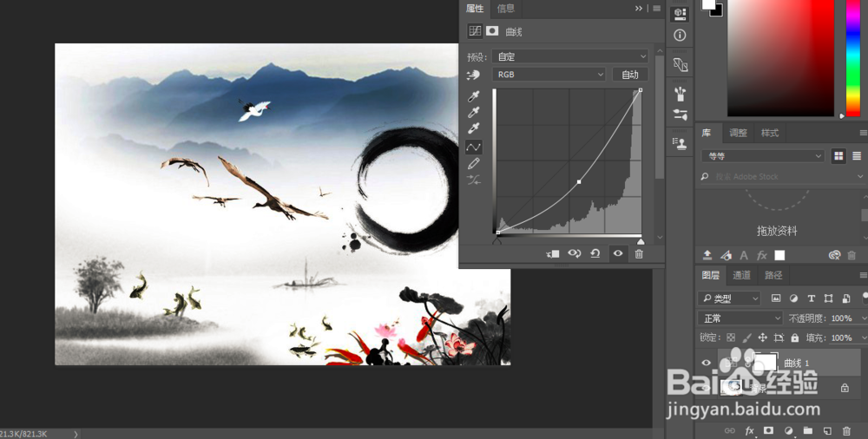Create new adjustment layer from Layers footer
This screenshot has width=868, height=439.
click(789, 430)
